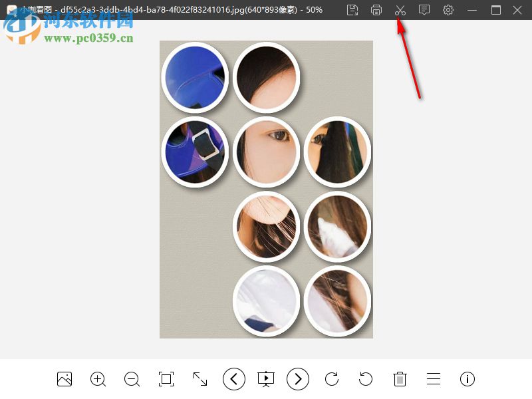Enter fullscreen with diagonal arrows icon
The height and width of the screenshot is (399, 532).
pos(200,379)
